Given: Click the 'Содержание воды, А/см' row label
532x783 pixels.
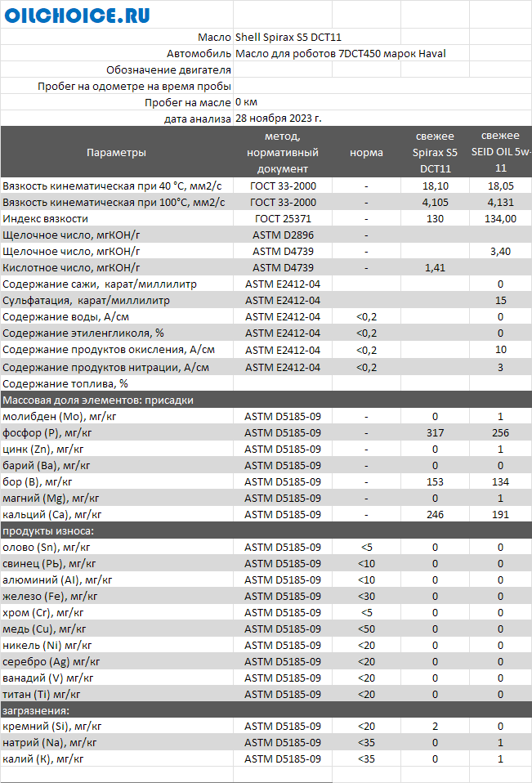Looking at the screenshot, I should (66, 316).
